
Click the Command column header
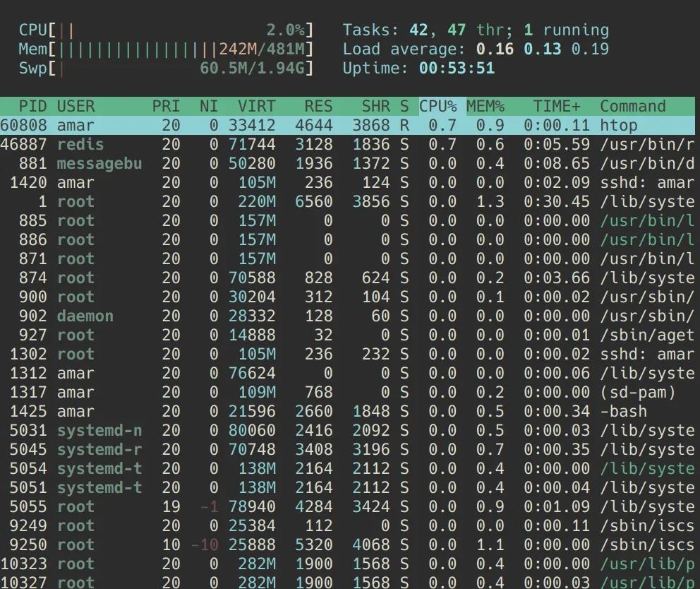(632, 107)
